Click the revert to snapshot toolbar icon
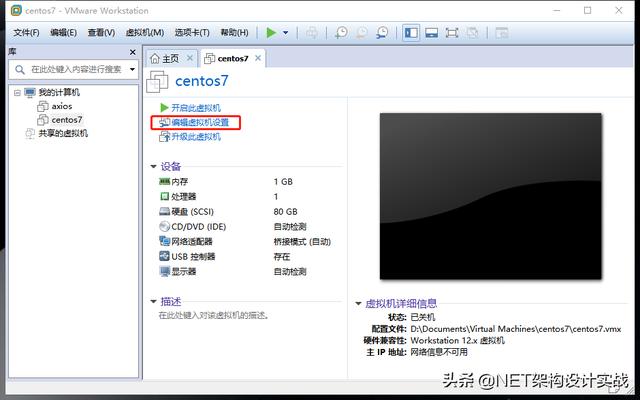 click(x=362, y=33)
